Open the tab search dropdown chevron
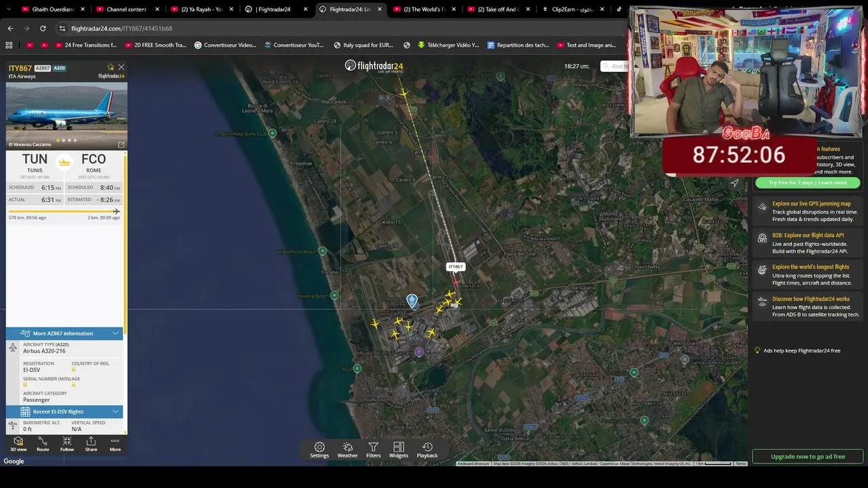 (x=8, y=9)
